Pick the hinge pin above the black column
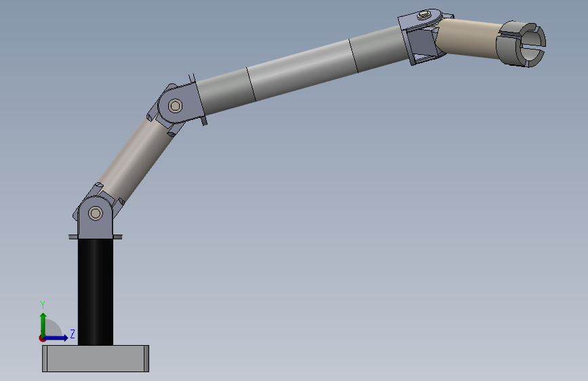 (96, 214)
